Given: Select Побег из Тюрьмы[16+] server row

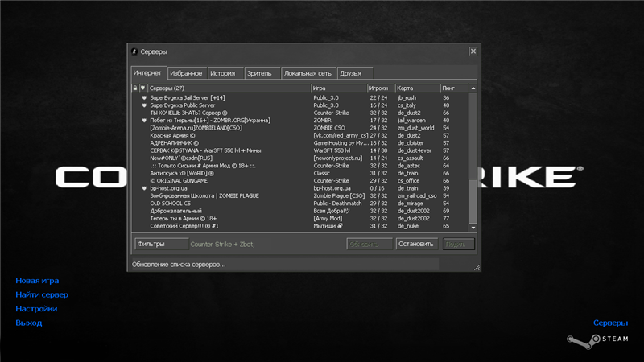Looking at the screenshot, I should tap(300, 121).
